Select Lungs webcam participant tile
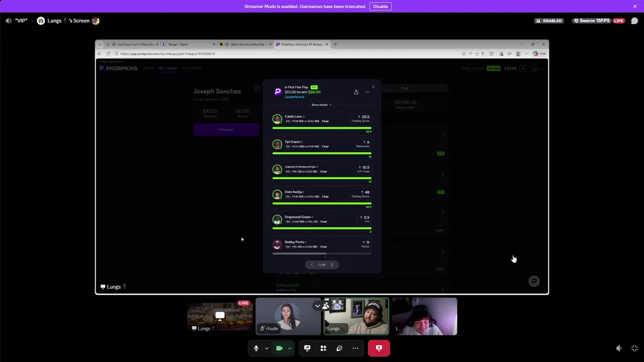 pyautogui.click(x=356, y=316)
